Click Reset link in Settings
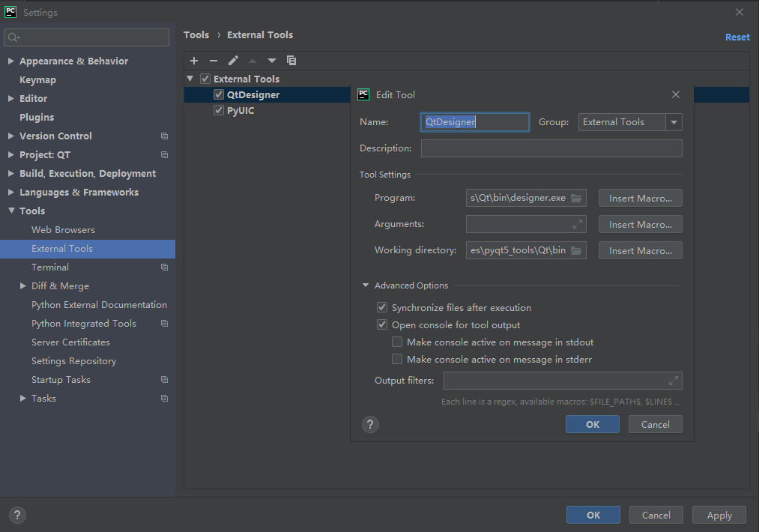This screenshot has width=759, height=532. coord(737,37)
